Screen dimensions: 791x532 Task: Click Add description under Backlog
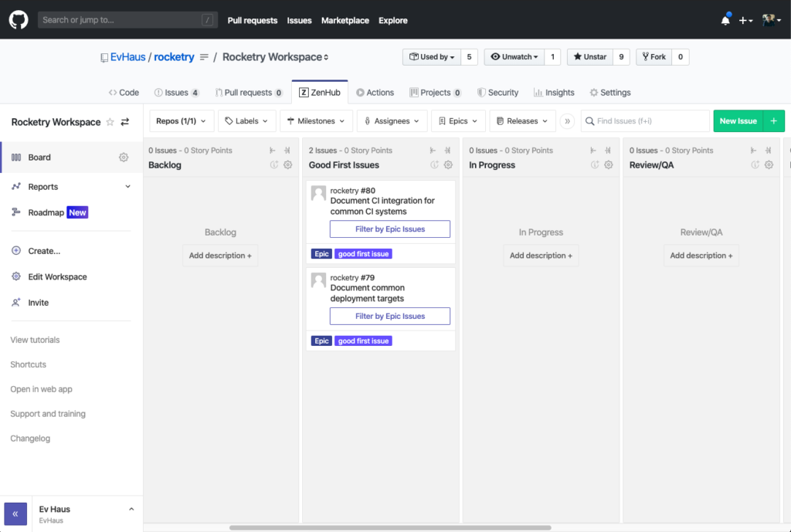click(x=220, y=256)
